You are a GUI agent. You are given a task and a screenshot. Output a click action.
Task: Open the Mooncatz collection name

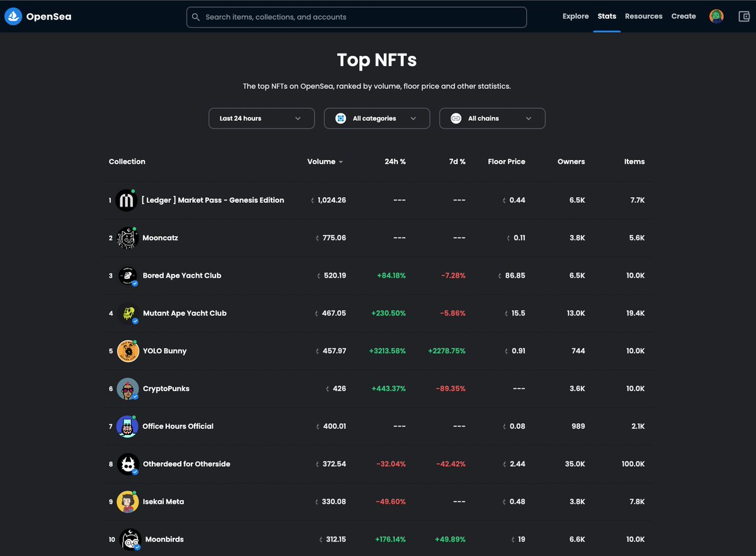click(x=161, y=238)
